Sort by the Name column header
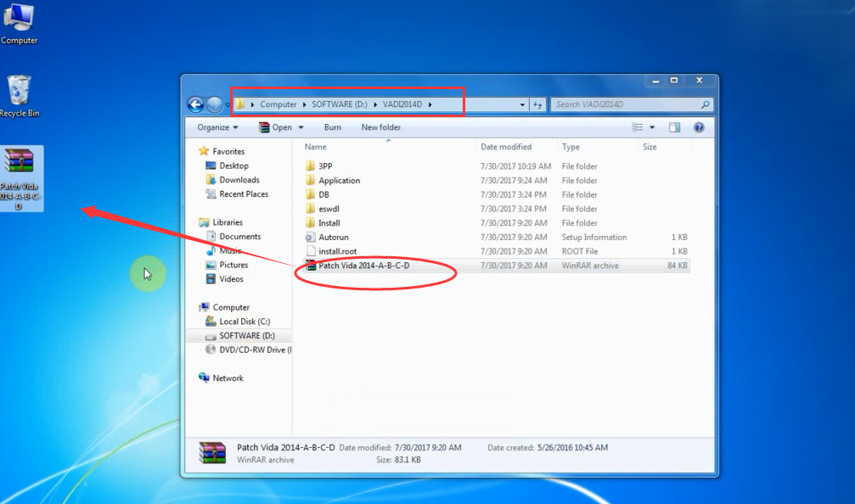The height and width of the screenshot is (504, 855). tap(315, 147)
